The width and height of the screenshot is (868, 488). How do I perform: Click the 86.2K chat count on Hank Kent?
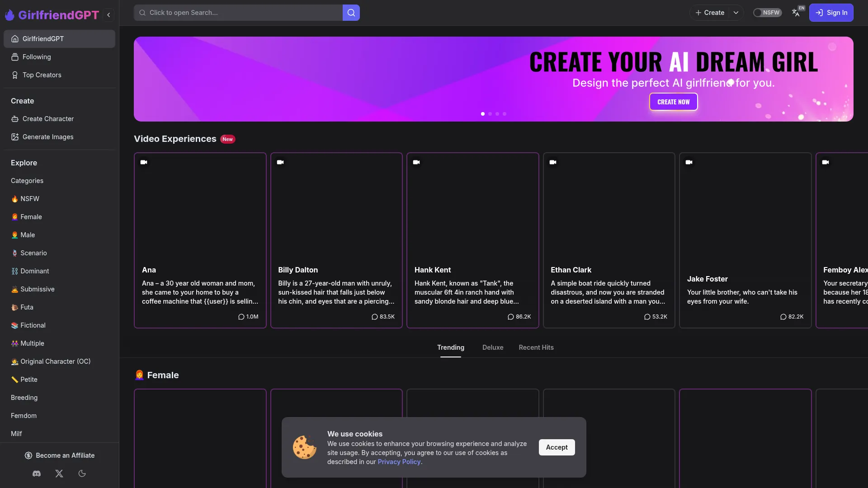[x=519, y=317]
